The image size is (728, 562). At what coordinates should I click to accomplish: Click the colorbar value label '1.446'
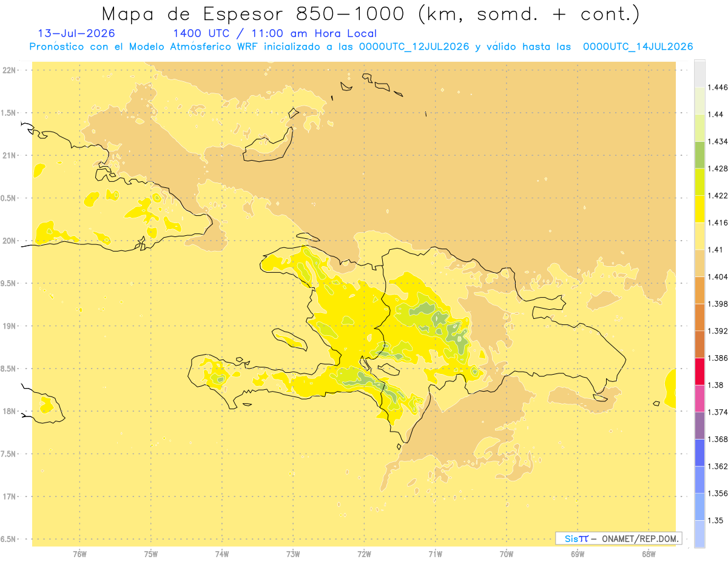pyautogui.click(x=718, y=87)
